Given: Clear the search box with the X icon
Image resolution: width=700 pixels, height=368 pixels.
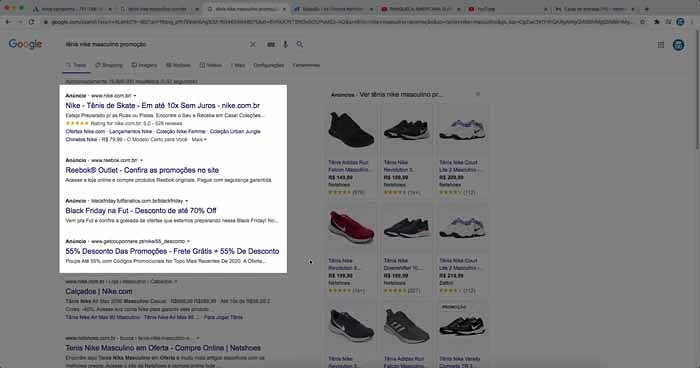Looking at the screenshot, I should (253, 44).
